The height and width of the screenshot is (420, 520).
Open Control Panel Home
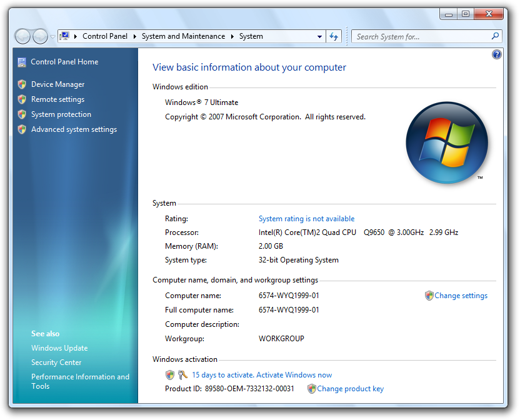pyautogui.click(x=64, y=62)
